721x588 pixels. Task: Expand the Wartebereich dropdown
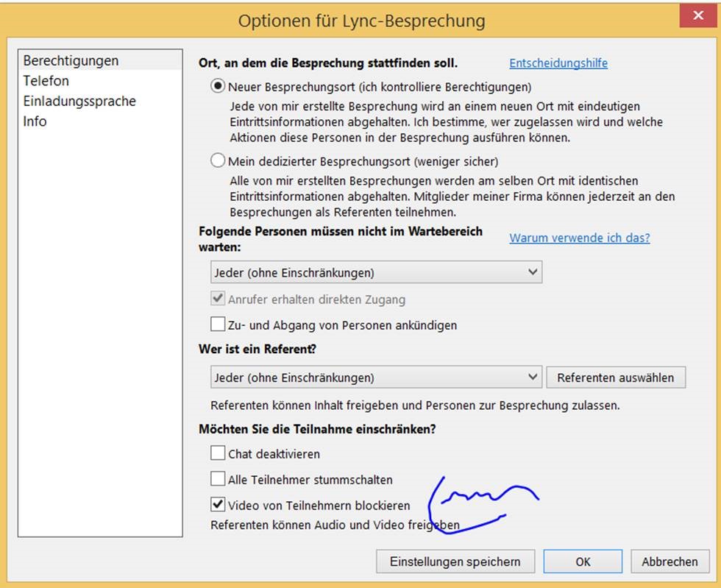coord(376,272)
